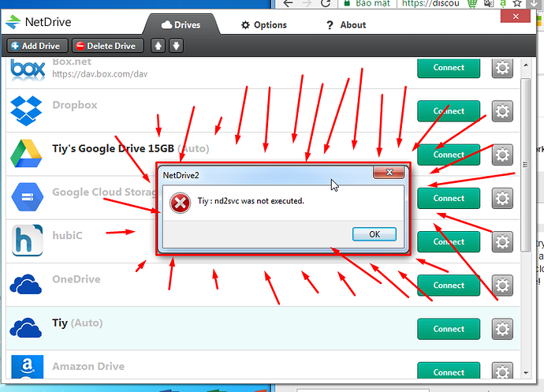
Task: Select 'Tiy's Google Drive 15GB' entry name
Action: 113,148
